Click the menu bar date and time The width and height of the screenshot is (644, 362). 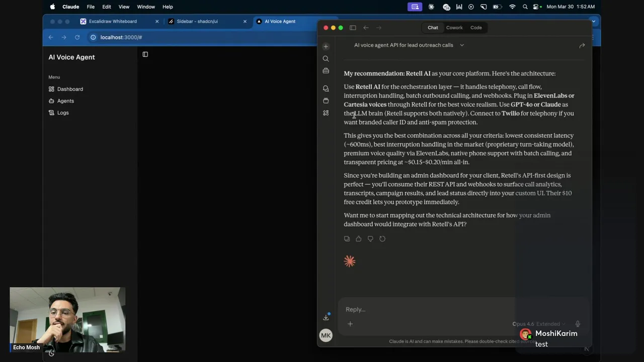click(x=571, y=7)
